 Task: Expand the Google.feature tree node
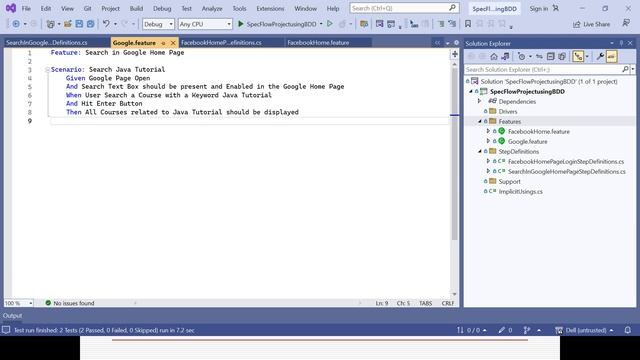pos(488,141)
